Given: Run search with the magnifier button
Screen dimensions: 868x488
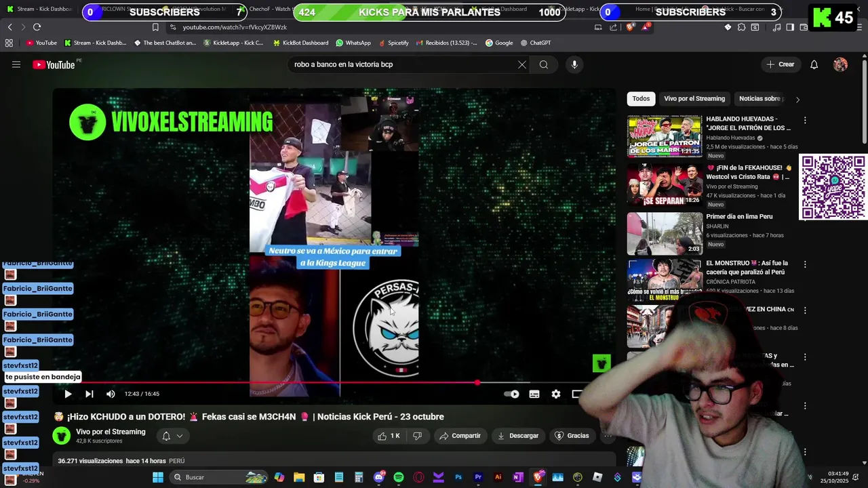Looking at the screenshot, I should click(x=543, y=64).
